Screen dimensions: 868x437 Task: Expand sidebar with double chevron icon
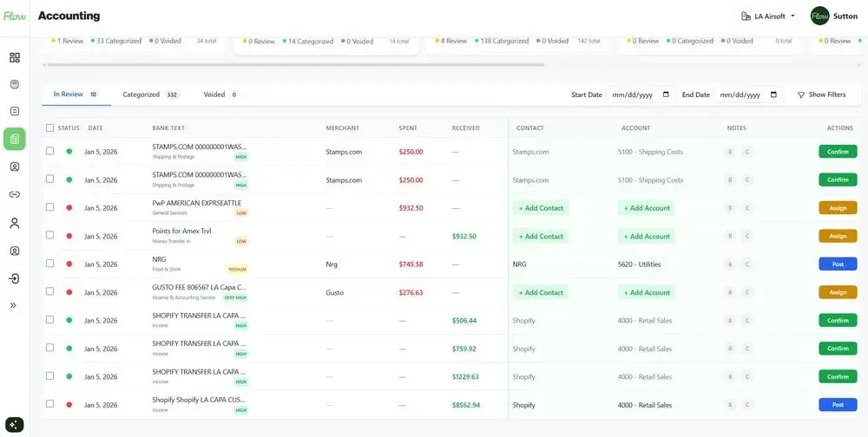click(x=14, y=305)
